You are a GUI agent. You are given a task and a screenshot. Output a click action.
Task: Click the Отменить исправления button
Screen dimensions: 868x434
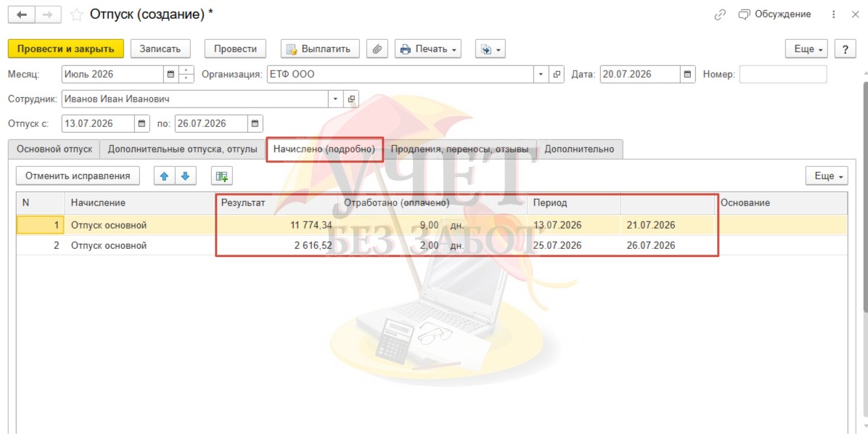(x=78, y=176)
